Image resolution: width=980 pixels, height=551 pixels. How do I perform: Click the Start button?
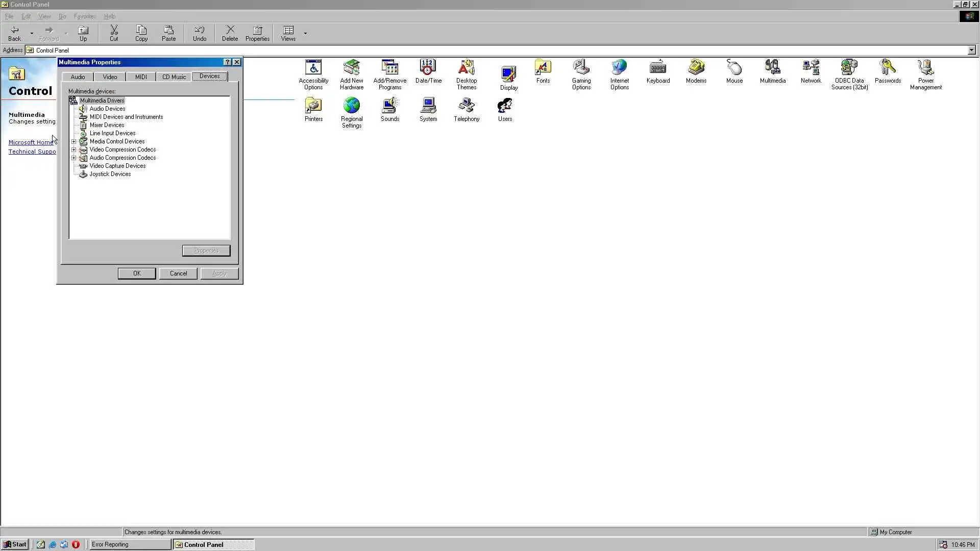(15, 544)
